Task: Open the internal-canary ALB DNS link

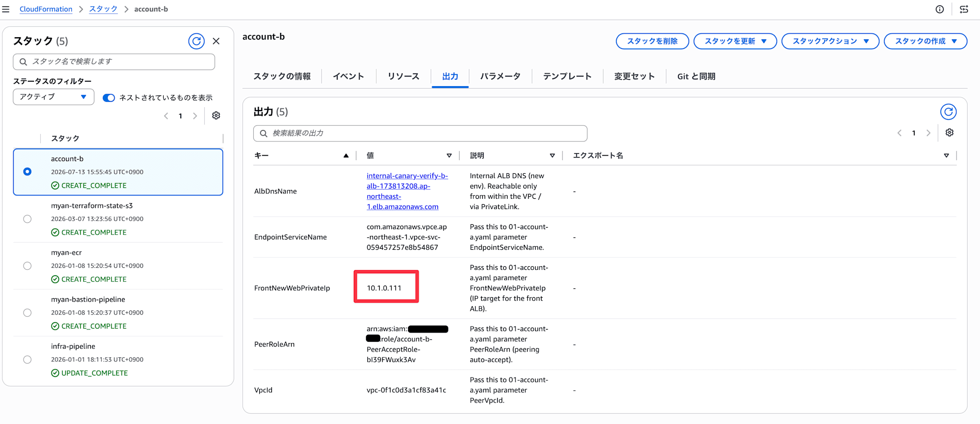Action: pos(407,191)
